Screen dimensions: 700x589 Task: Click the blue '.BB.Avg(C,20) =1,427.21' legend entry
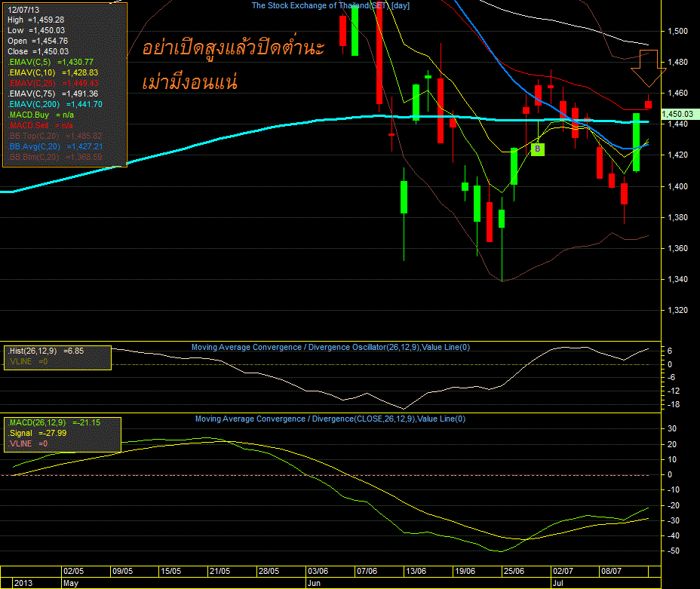point(55,146)
